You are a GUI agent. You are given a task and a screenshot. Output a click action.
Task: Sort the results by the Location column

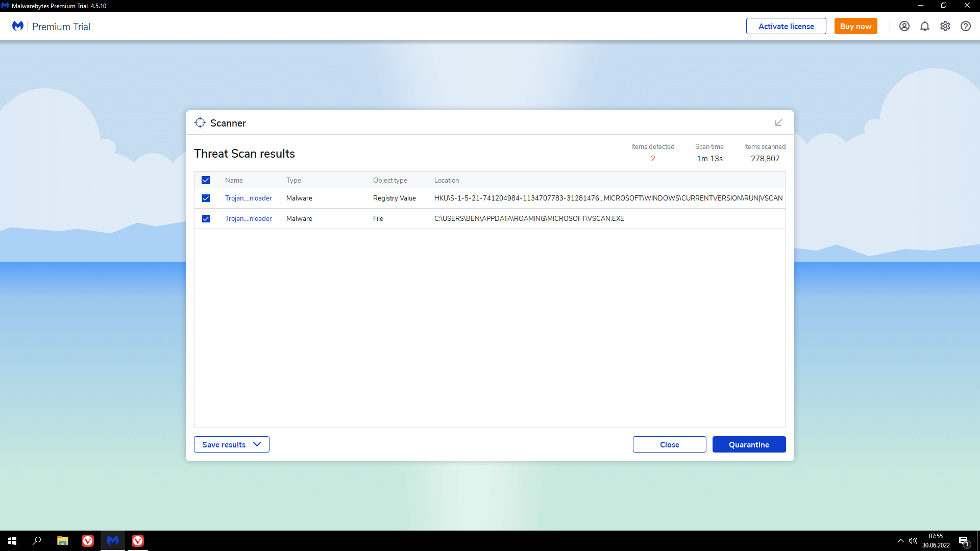[x=446, y=180]
